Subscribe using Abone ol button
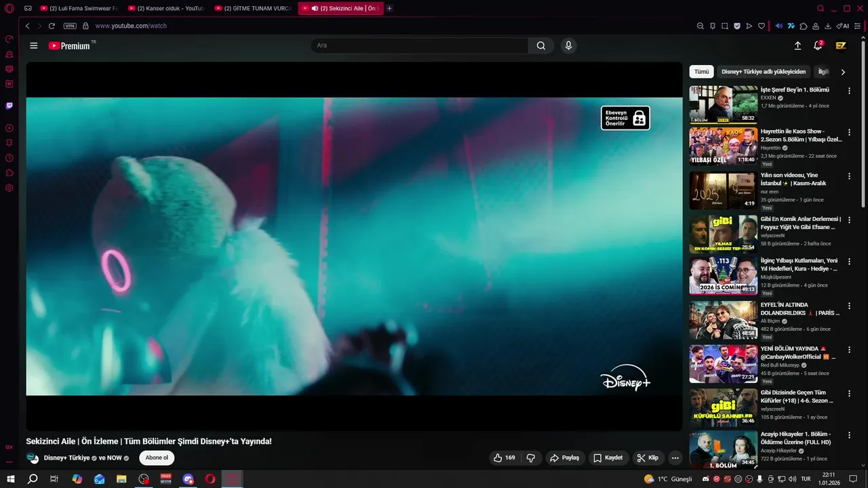The height and width of the screenshot is (488, 868). [x=157, y=457]
